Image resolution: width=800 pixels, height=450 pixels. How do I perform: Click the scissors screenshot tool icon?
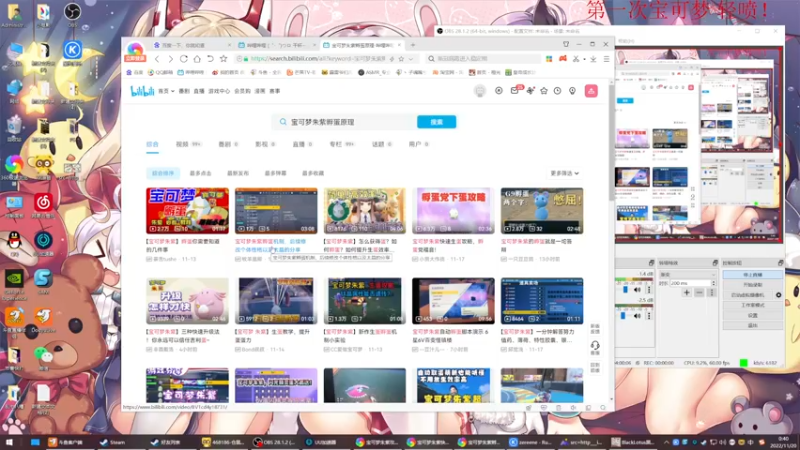tap(576, 59)
